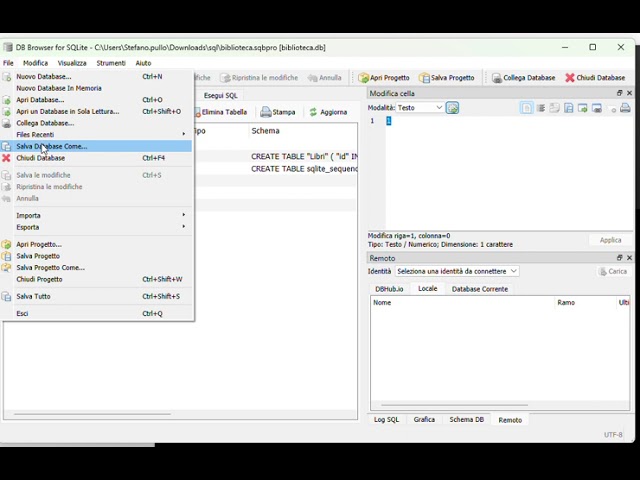Switch to the Database Corrente tab
Screen dimensions: 640x480
(480, 289)
